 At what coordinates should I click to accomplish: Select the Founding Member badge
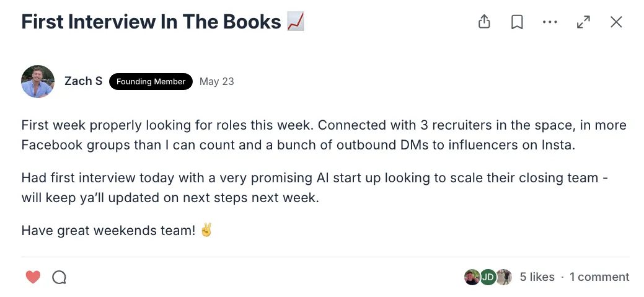coord(151,81)
